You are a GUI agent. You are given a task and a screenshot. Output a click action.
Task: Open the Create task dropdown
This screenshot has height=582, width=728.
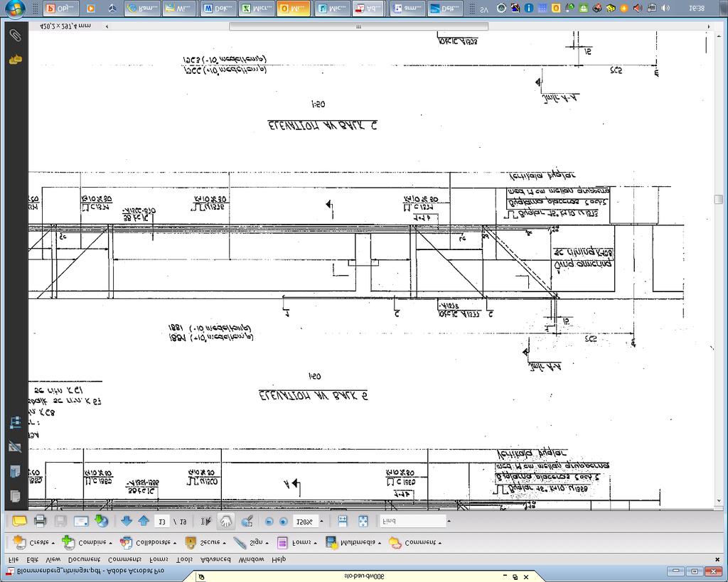click(x=34, y=542)
